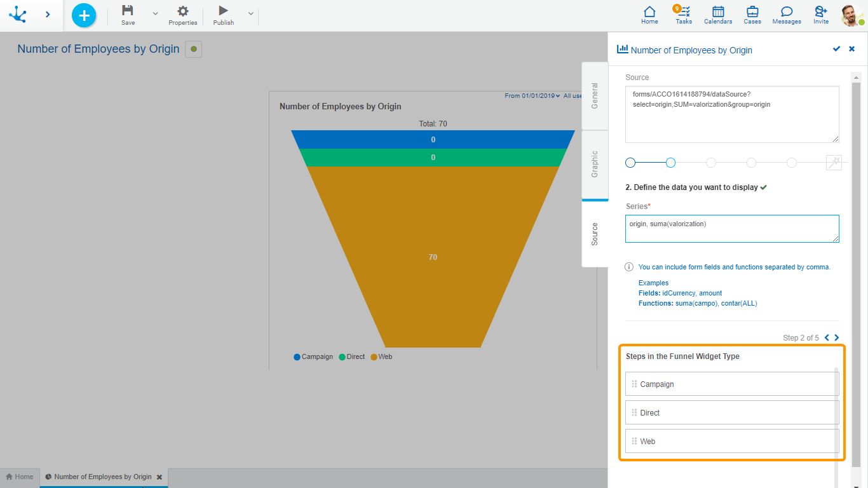Image resolution: width=868 pixels, height=488 pixels.
Task: Open Properties gear icon
Action: click(183, 11)
